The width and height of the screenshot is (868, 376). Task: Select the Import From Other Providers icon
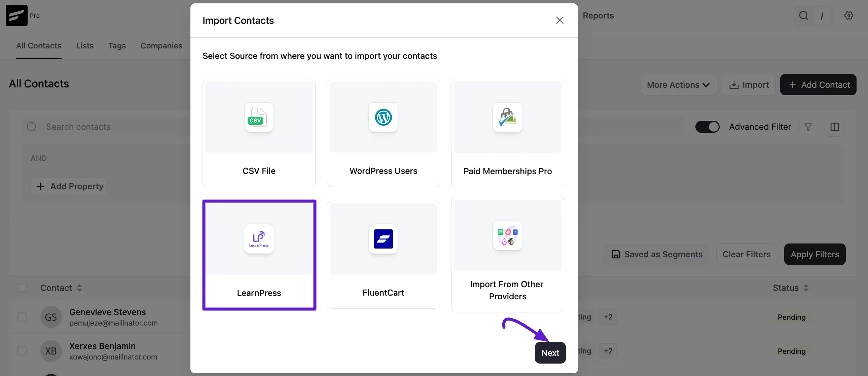click(507, 235)
